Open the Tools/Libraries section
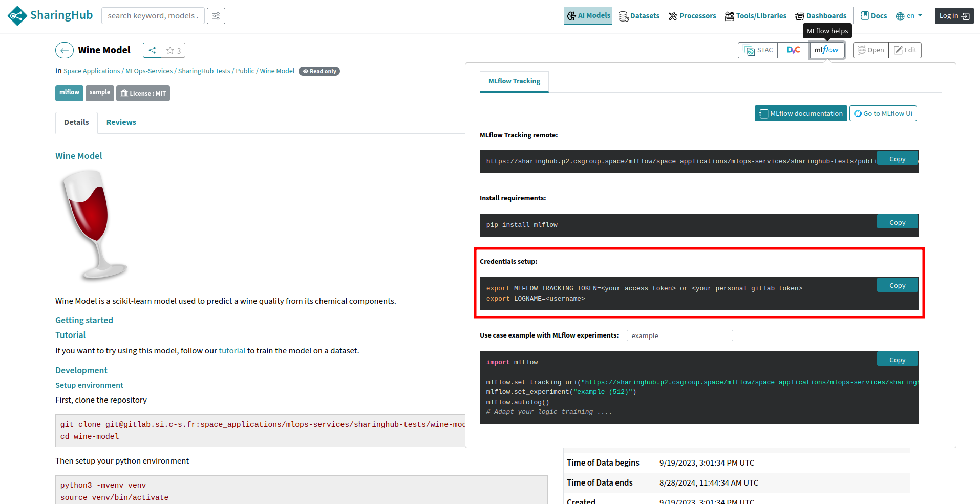Image resolution: width=980 pixels, height=504 pixels. (756, 16)
